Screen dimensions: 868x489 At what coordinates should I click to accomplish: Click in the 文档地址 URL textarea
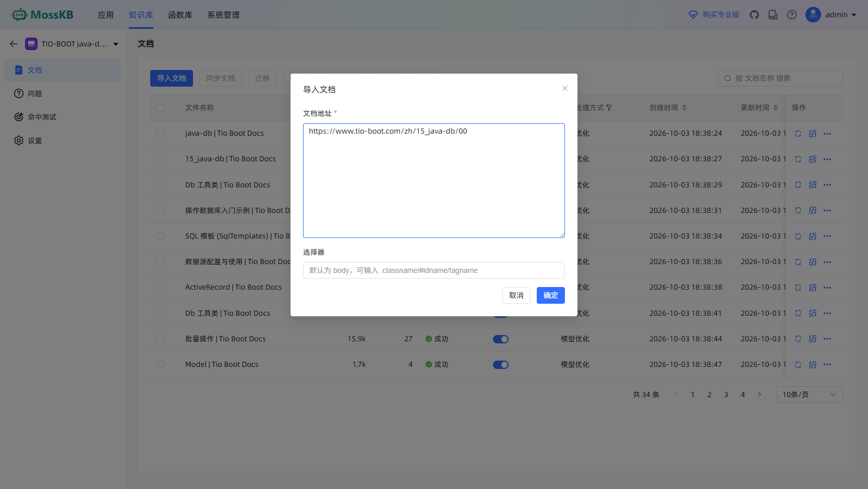[434, 181]
